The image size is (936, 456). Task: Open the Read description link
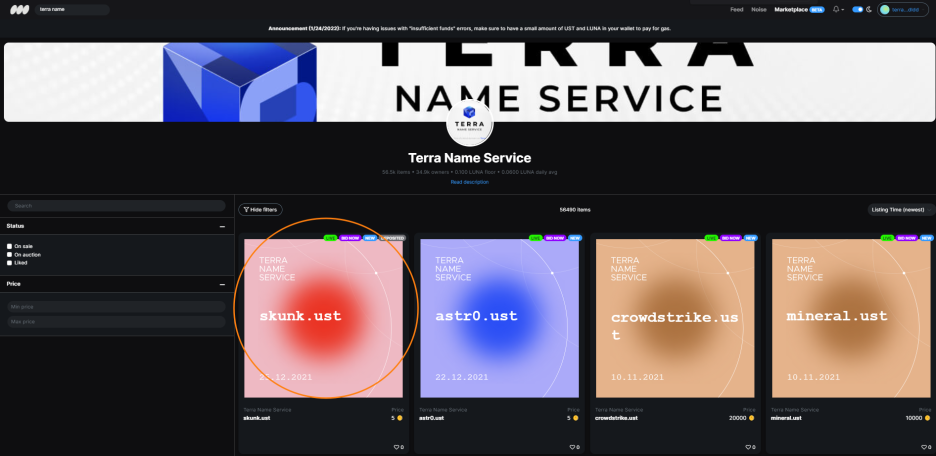[x=469, y=182]
